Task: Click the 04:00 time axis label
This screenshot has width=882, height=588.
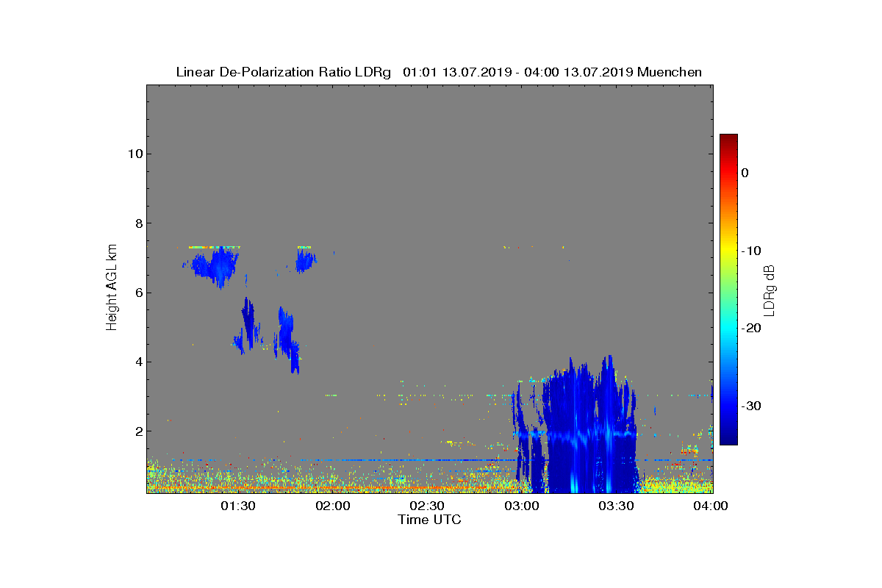Action: point(711,506)
